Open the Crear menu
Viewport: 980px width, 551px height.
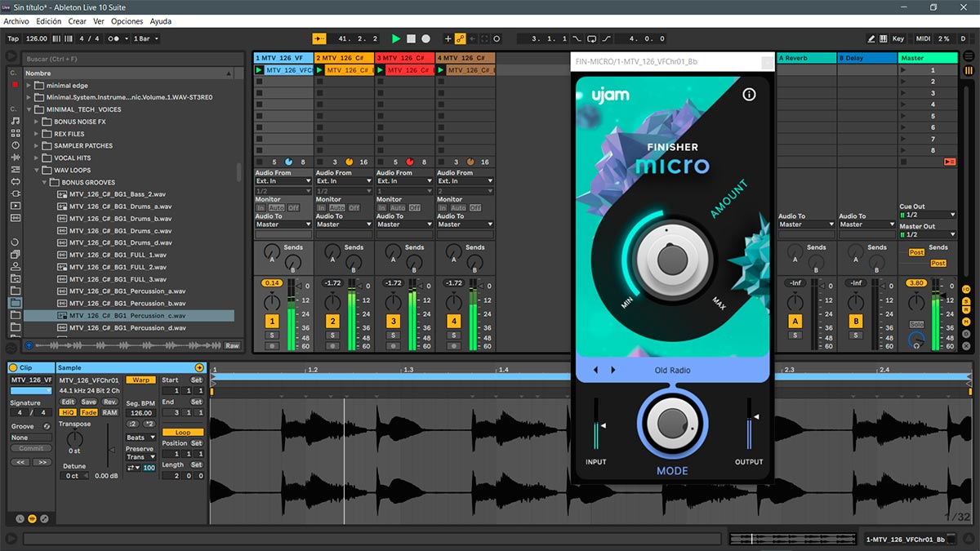(x=78, y=21)
